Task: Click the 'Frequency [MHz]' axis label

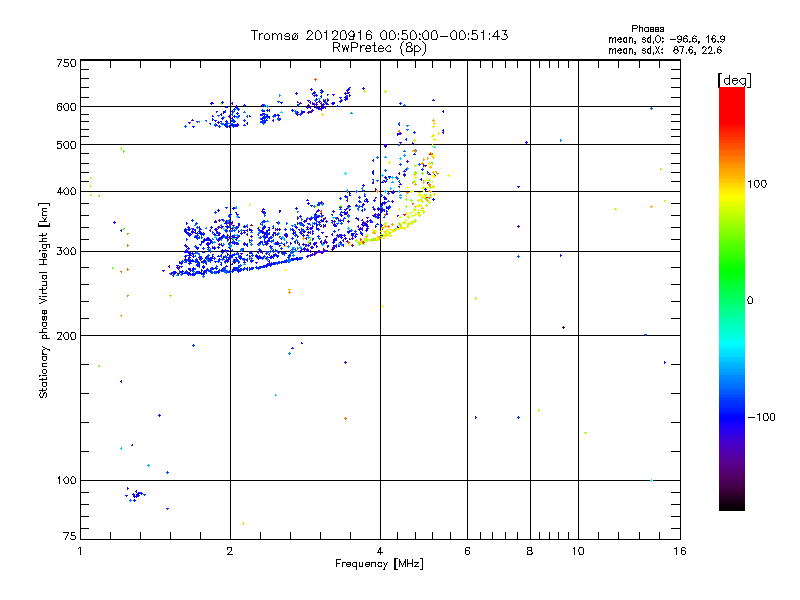Action: coord(379,564)
